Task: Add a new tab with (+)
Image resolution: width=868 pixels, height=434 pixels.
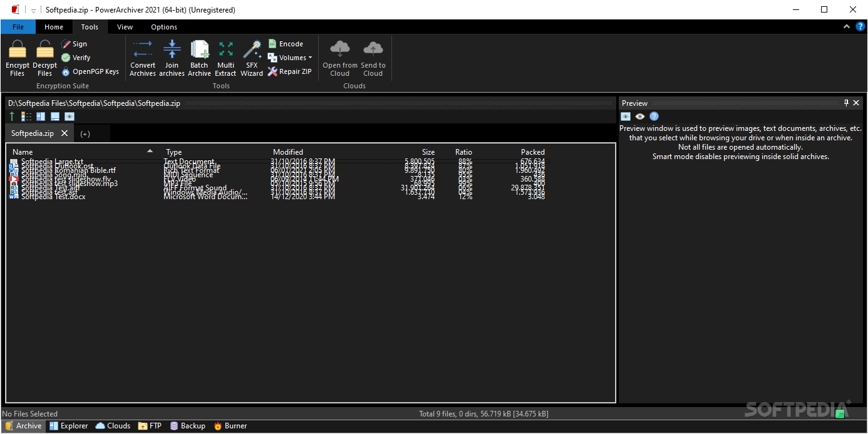Action: 85,134
